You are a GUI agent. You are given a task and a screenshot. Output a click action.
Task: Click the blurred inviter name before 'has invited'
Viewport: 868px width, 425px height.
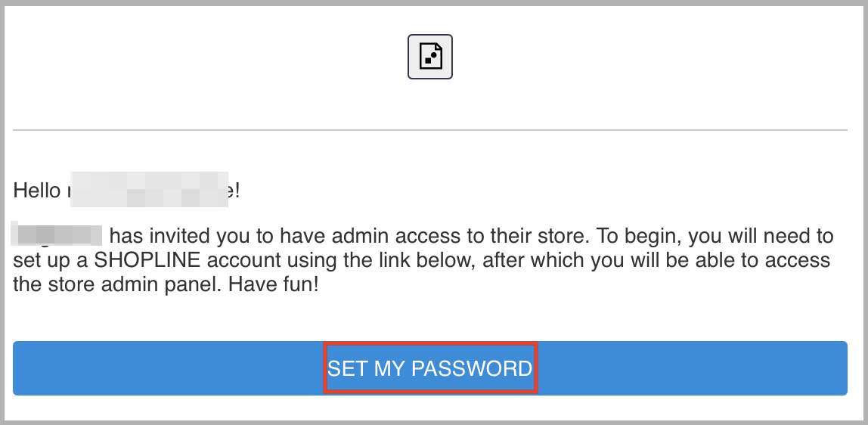point(57,235)
